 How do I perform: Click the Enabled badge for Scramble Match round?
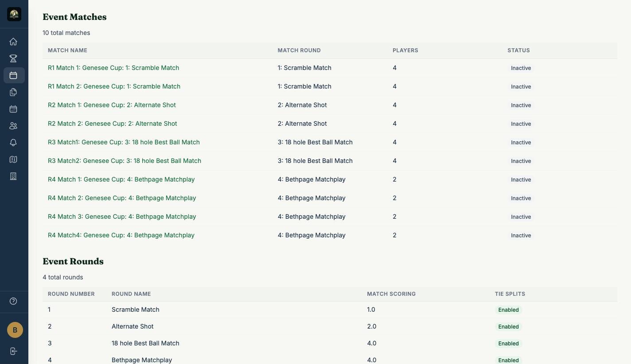[x=509, y=310]
